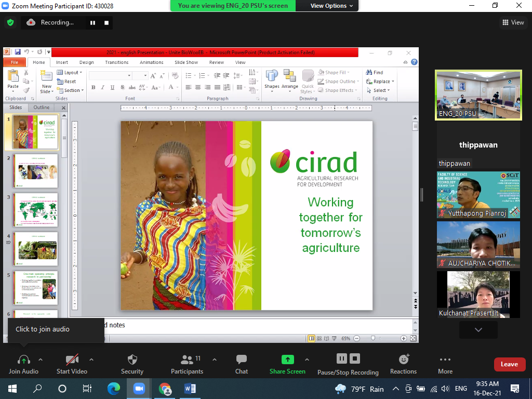Click Find in the Editing group
Screen dimensions: 532x399
[375, 73]
